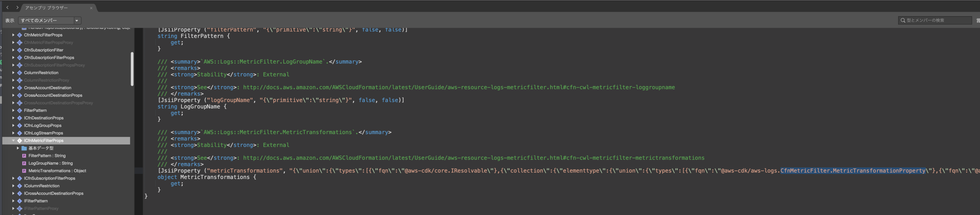Screen dimensions: 980x215
Task: Click the search magnifier icon
Action: coord(903,20)
